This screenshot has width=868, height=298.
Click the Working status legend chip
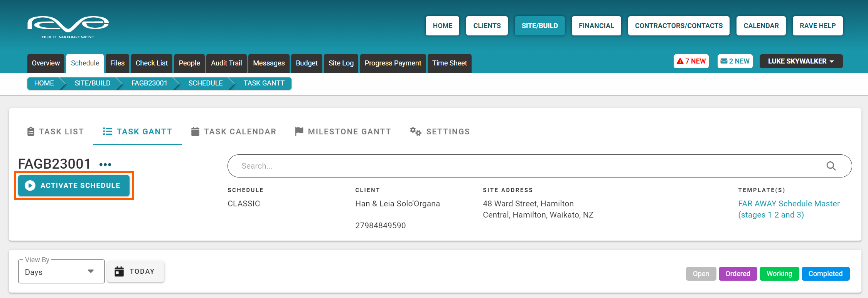(x=779, y=274)
